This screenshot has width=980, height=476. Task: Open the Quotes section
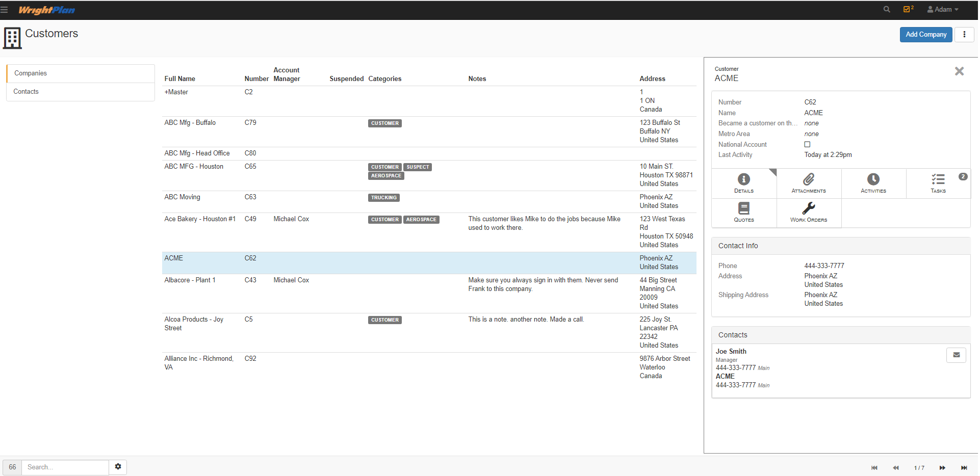coord(743,213)
